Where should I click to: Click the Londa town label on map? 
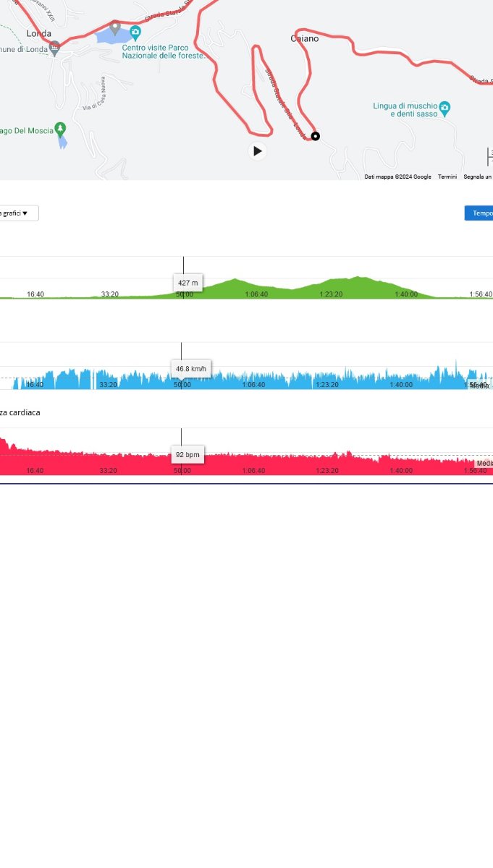[38, 33]
